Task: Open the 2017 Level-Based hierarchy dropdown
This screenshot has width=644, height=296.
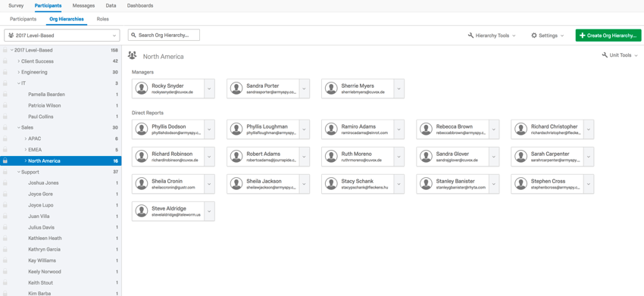Action: (62, 36)
